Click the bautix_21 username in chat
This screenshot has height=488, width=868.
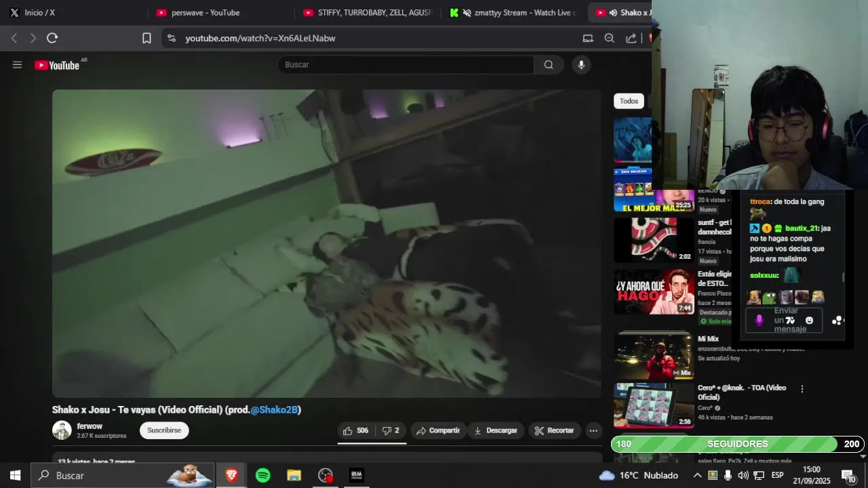(802, 228)
